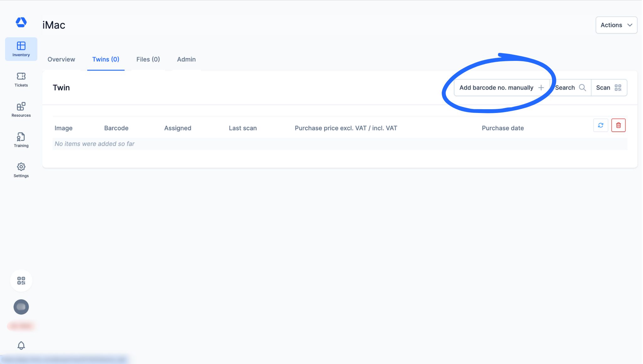This screenshot has height=364, width=643.
Task: Open the Files (0) tab
Action: coord(148,59)
